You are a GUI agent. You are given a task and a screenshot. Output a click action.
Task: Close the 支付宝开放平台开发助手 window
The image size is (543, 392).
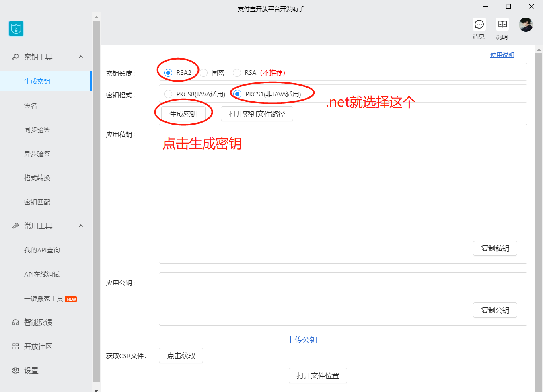click(x=531, y=6)
